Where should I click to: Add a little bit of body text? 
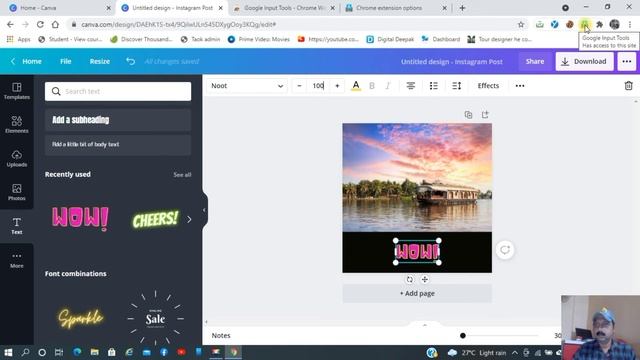point(118,144)
